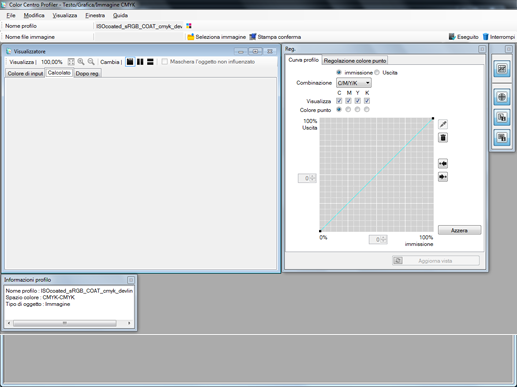Click the Eseguito button
The image size is (517, 387).
[463, 37]
